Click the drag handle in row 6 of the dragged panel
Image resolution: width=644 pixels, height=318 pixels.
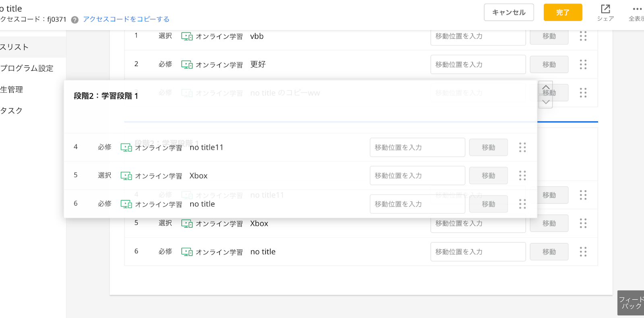(x=522, y=204)
